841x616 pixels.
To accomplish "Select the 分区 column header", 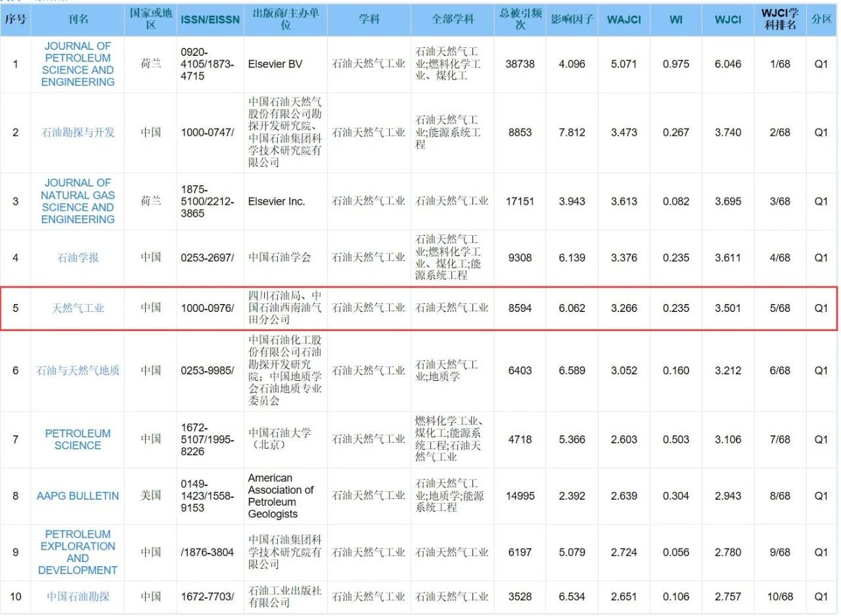I will [x=821, y=20].
